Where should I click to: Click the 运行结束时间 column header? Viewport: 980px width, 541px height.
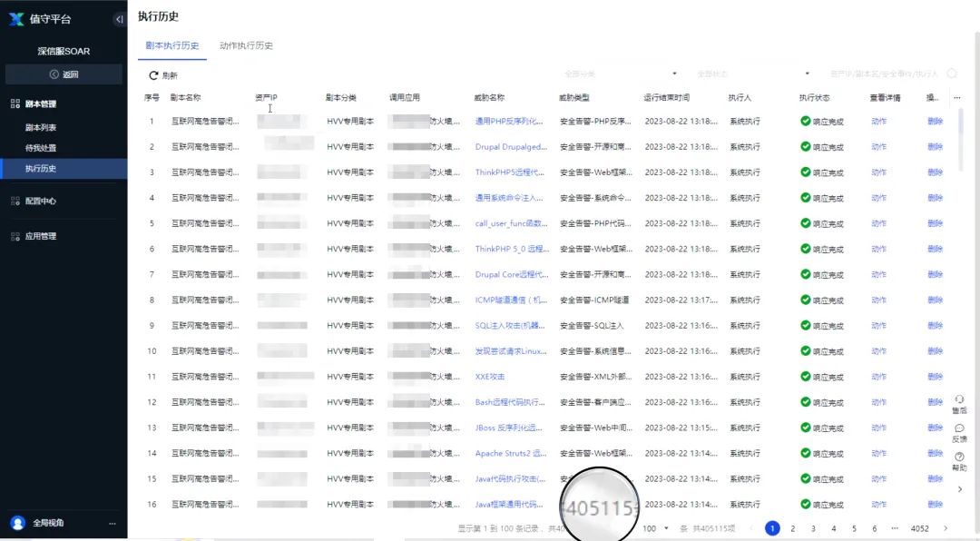[x=667, y=97]
